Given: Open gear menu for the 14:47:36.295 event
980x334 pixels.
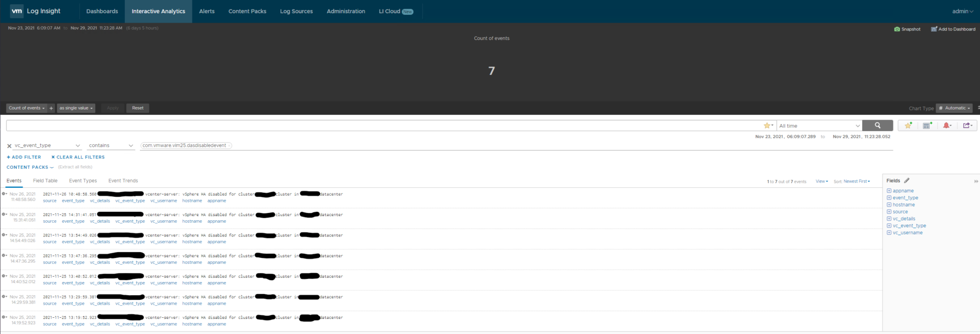Looking at the screenshot, I should [4, 255].
